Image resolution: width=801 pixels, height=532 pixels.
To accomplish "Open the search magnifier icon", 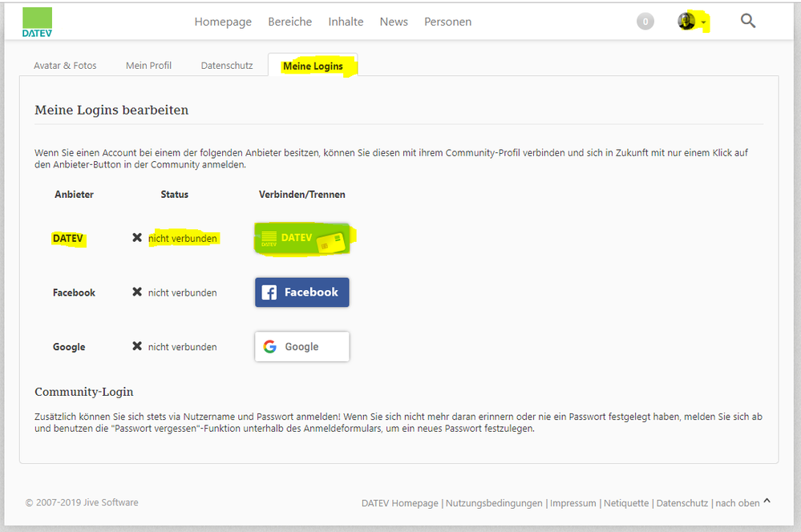I will click(748, 22).
